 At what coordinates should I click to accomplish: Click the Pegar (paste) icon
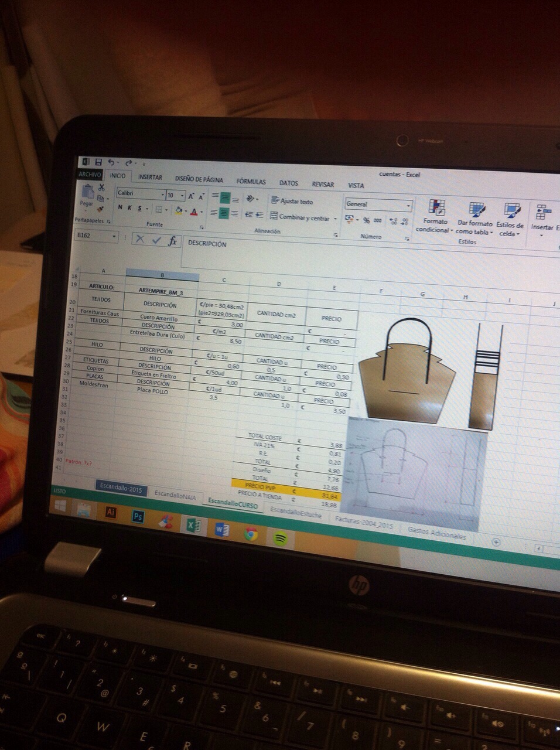pyautogui.click(x=87, y=193)
